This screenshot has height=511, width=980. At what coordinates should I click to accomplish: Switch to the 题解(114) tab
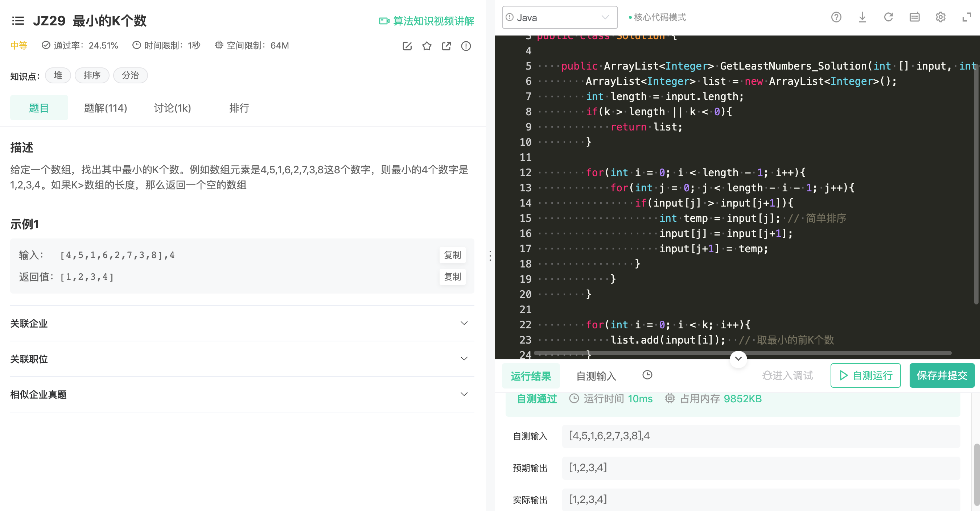106,108
